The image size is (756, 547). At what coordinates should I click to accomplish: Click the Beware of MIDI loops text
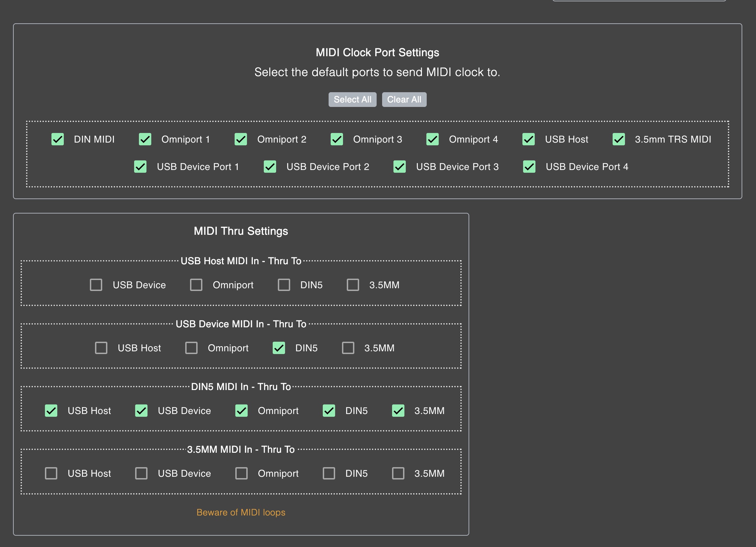tap(241, 512)
